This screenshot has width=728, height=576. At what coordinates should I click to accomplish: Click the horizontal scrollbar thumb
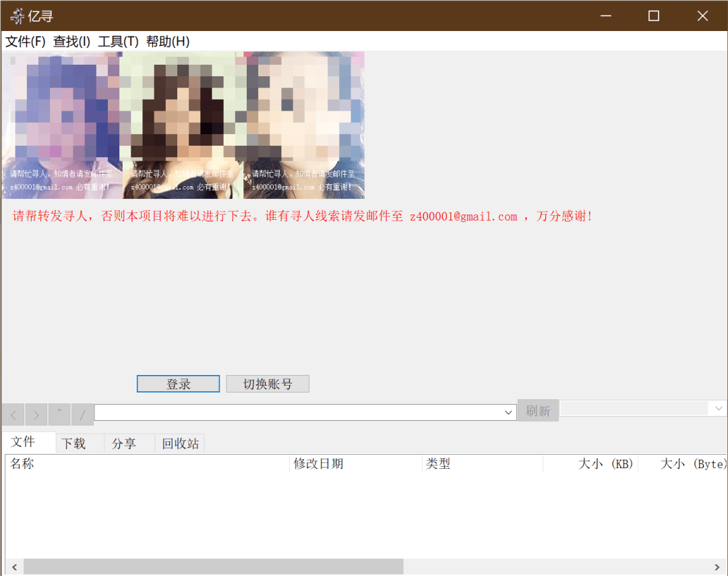(214, 567)
